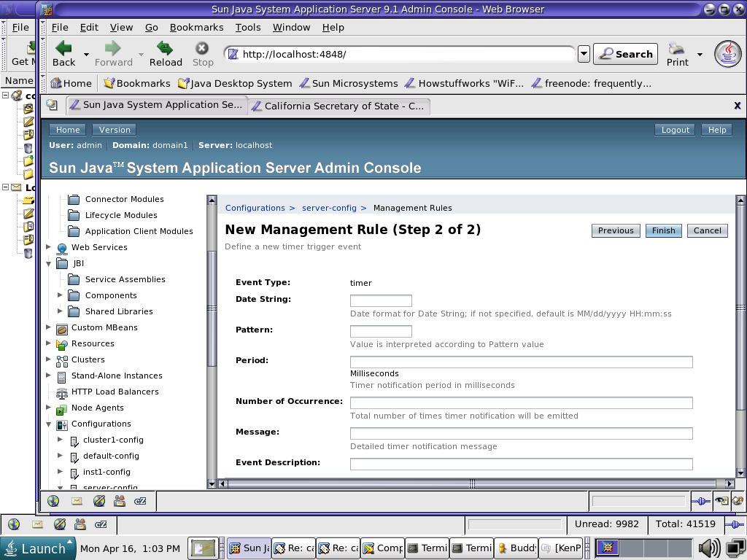Select the Web Services tree icon

[x=62, y=247]
